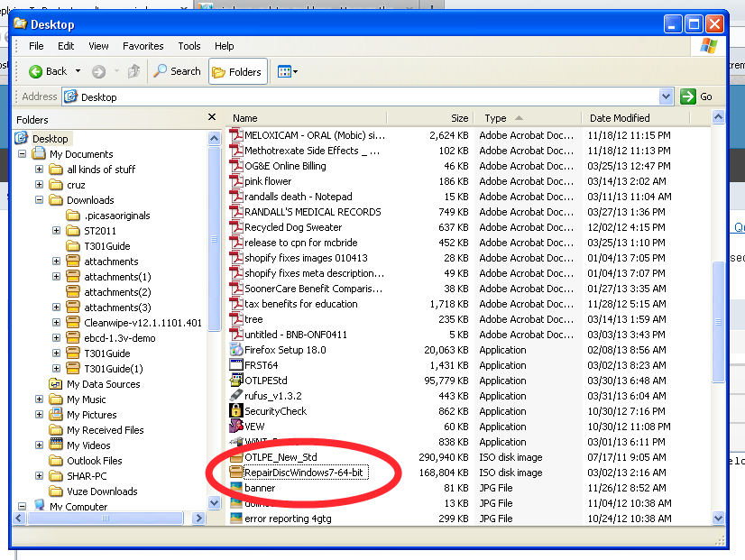Select the Vuze Downloads tree folder
Image resolution: width=745 pixels, height=560 pixels.
[x=93, y=491]
